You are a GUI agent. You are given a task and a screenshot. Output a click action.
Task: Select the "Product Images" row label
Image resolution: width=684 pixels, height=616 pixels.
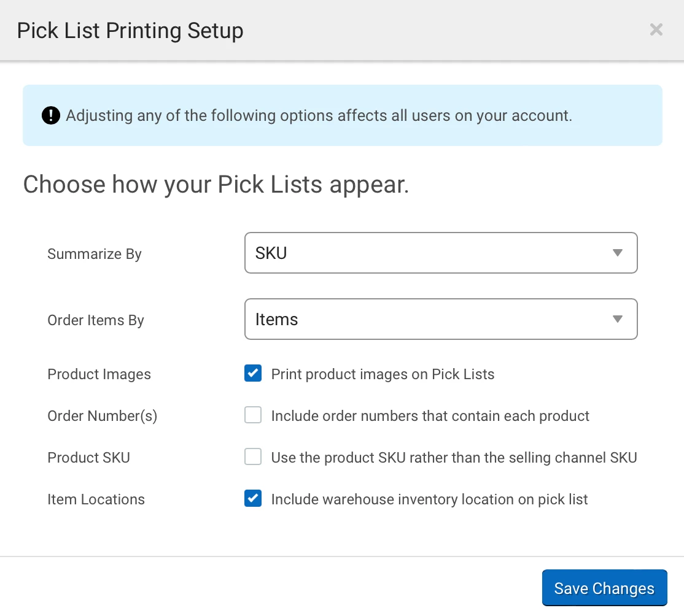click(x=99, y=374)
